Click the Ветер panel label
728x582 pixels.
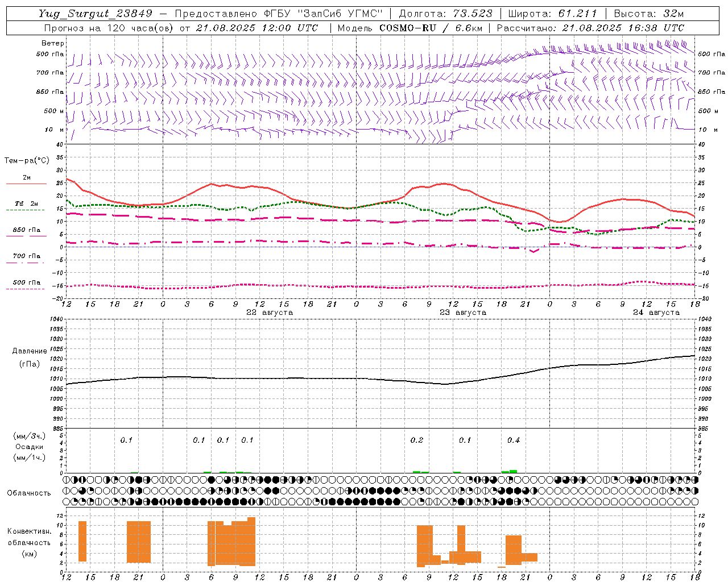(53, 43)
